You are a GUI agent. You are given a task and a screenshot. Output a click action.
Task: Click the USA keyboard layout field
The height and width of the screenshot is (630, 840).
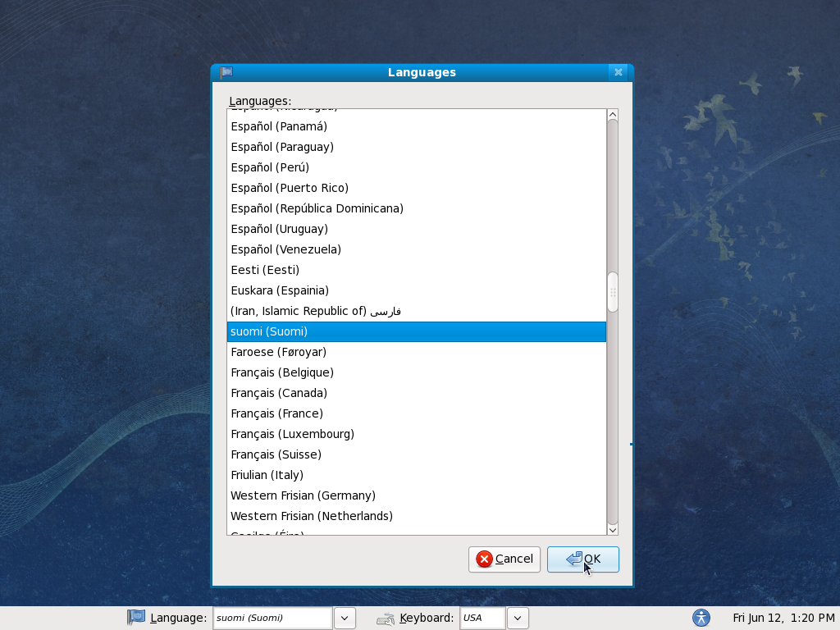coord(482,618)
